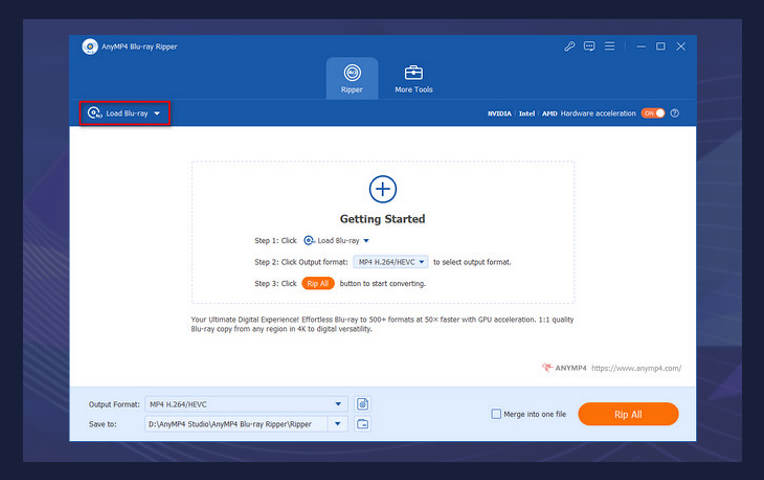Open the feedback chat bubble icon
764x480 pixels.
[x=589, y=46]
